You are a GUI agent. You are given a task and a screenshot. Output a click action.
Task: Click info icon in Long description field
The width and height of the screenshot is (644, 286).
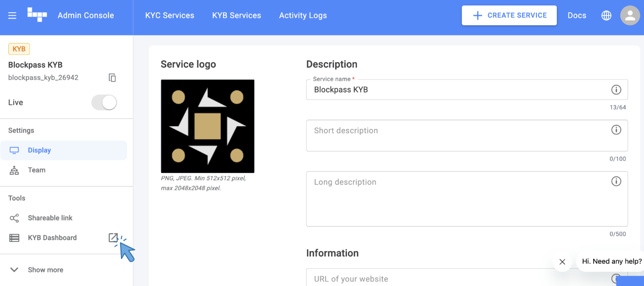click(616, 181)
